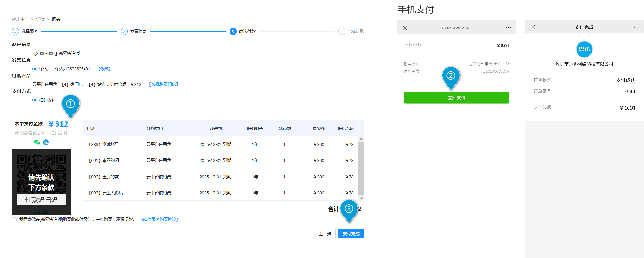Click the 购买 breadcrumb
Viewport: 644px width, 258px height.
click(56, 19)
